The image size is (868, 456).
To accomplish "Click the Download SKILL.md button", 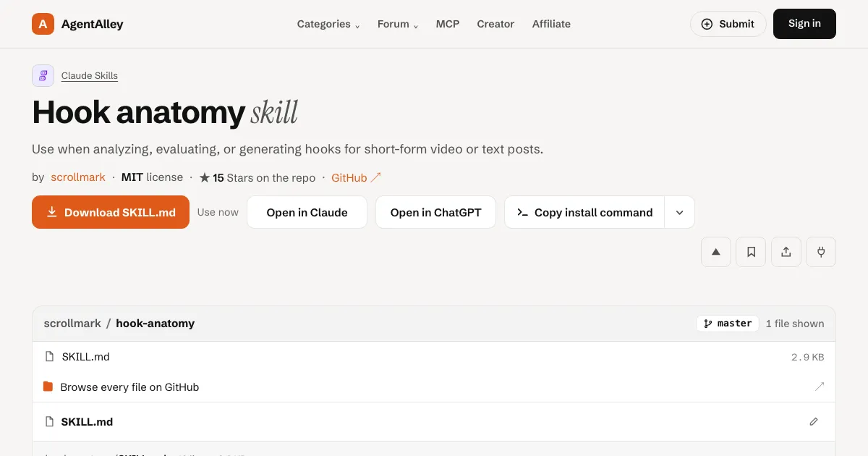I will (111, 212).
